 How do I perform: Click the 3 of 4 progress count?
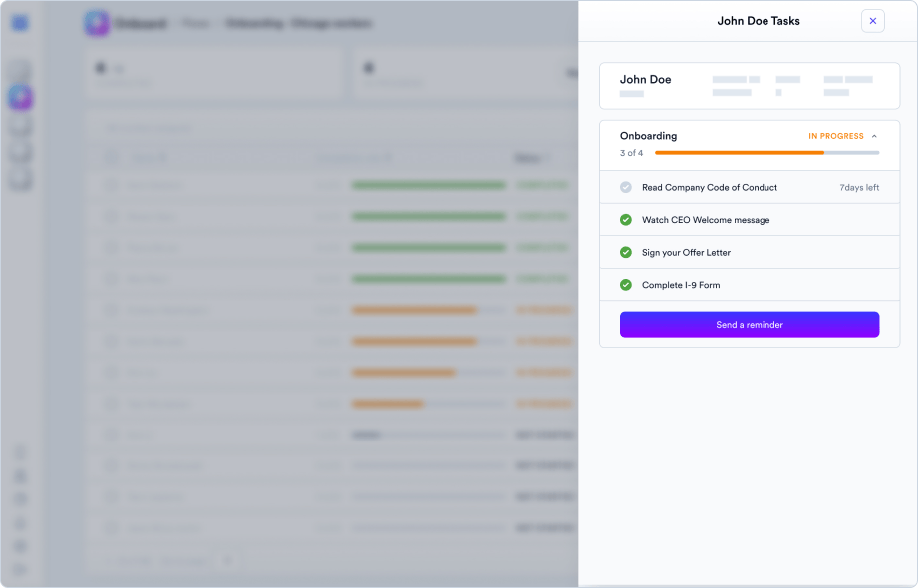[x=631, y=153]
